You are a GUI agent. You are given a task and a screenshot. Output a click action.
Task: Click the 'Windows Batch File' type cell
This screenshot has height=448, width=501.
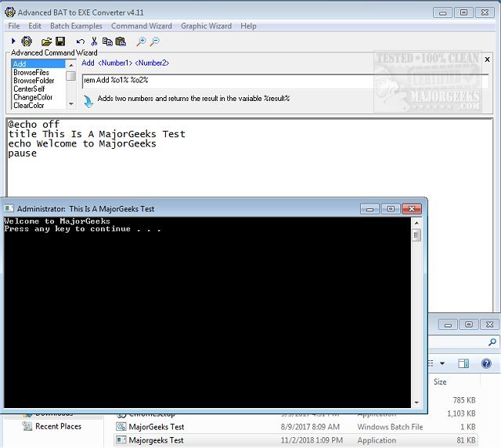click(x=390, y=427)
